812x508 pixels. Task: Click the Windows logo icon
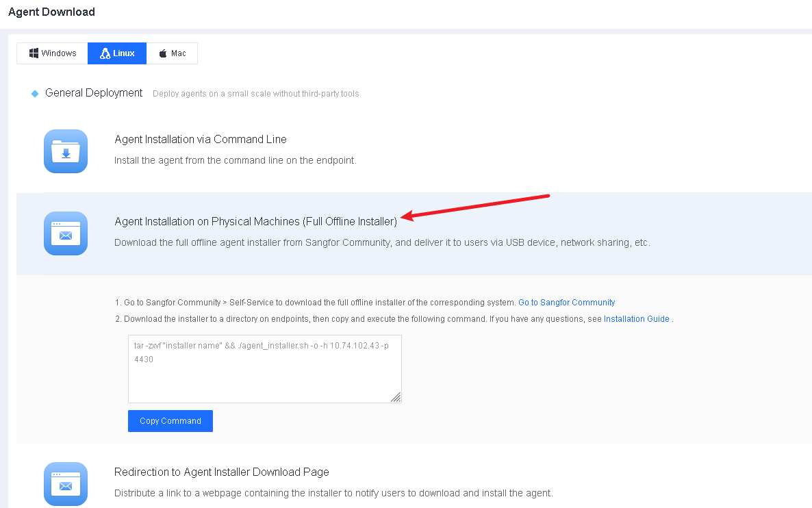(x=34, y=53)
